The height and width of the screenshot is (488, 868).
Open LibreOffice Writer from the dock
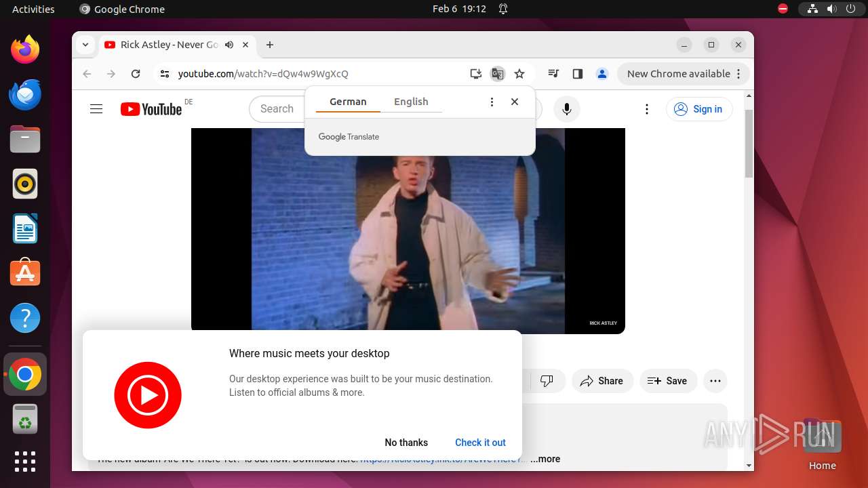pyautogui.click(x=25, y=228)
